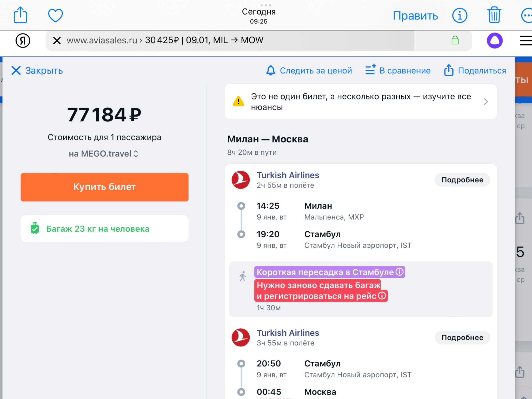Delete the screenshot with the trash icon

click(494, 15)
